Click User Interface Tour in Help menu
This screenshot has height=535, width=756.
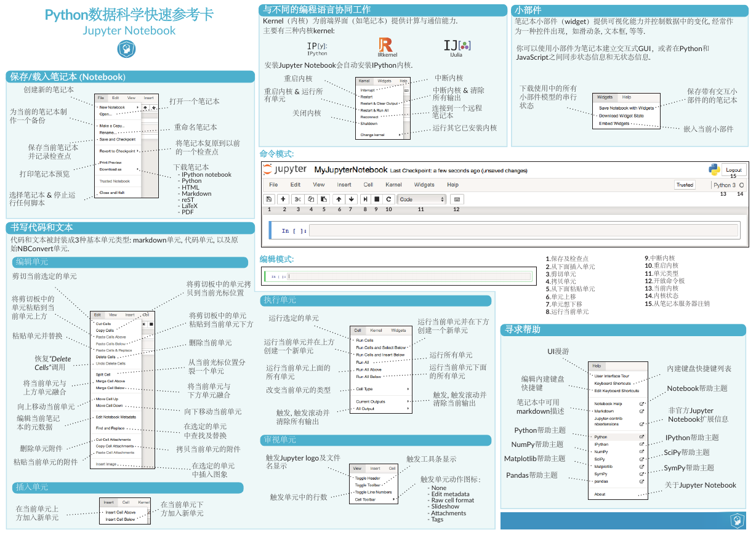[612, 376]
